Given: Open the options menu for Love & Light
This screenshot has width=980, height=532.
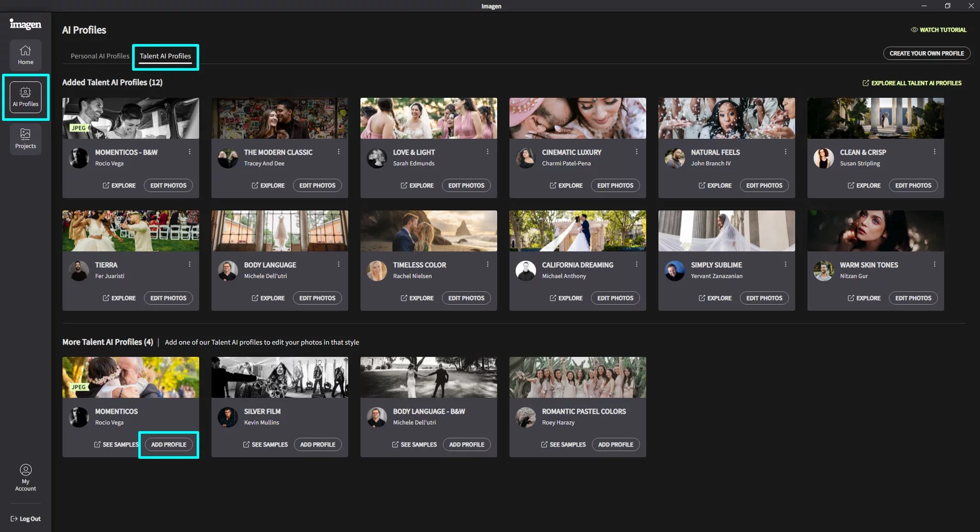Looking at the screenshot, I should (x=487, y=152).
